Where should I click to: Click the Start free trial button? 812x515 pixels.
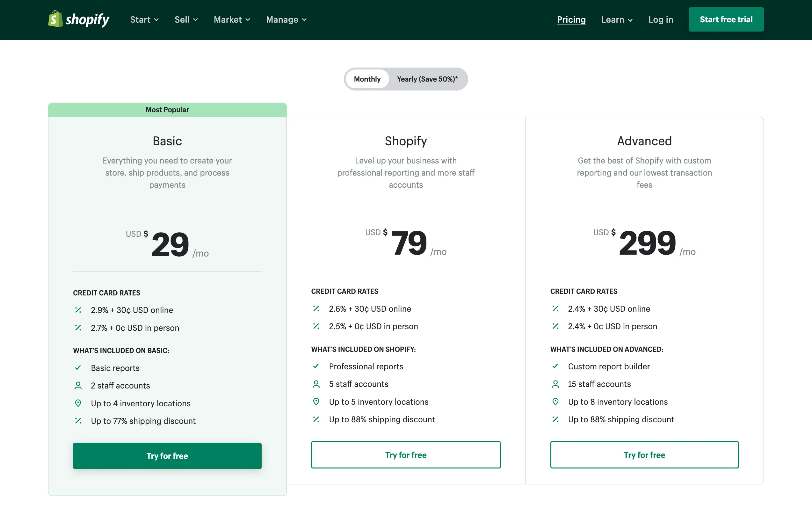click(x=726, y=19)
